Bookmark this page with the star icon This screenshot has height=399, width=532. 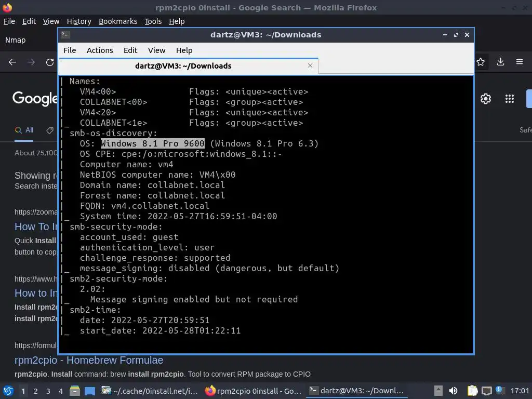coord(481,62)
